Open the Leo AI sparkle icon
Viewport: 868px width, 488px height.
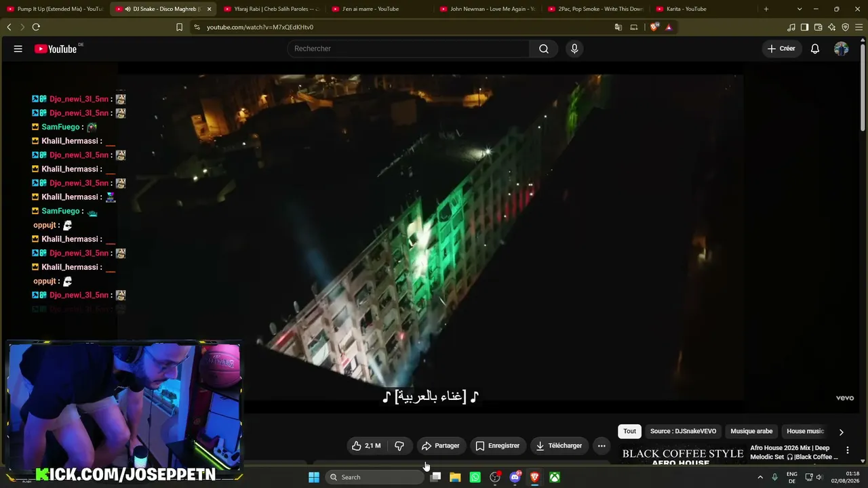[x=832, y=27]
